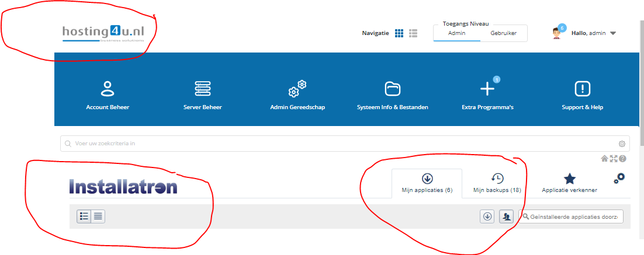Select the Gebruiker access level tab
The width and height of the screenshot is (644, 255).
pos(504,33)
